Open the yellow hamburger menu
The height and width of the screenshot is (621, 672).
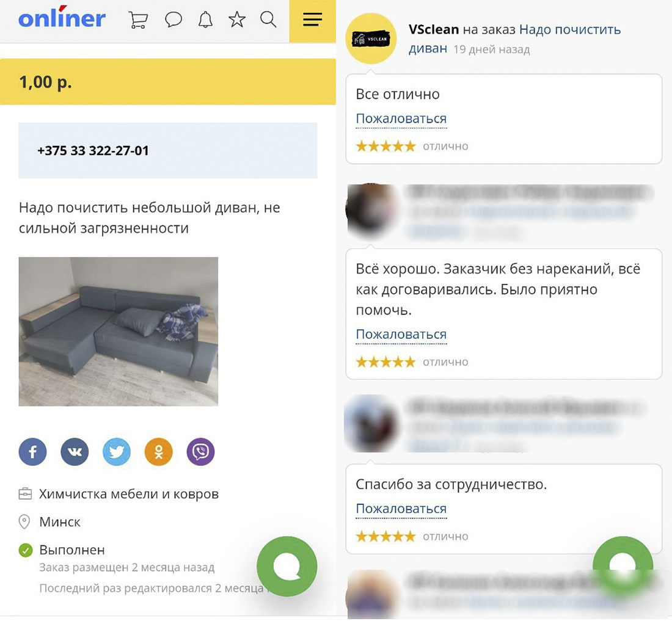(312, 21)
